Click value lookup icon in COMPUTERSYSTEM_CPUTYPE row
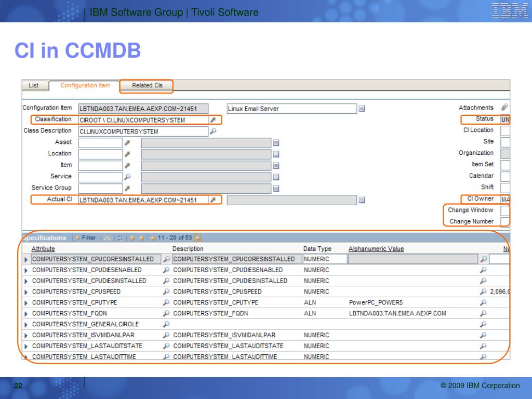Screen dimensions: 532x399 pos(484,303)
